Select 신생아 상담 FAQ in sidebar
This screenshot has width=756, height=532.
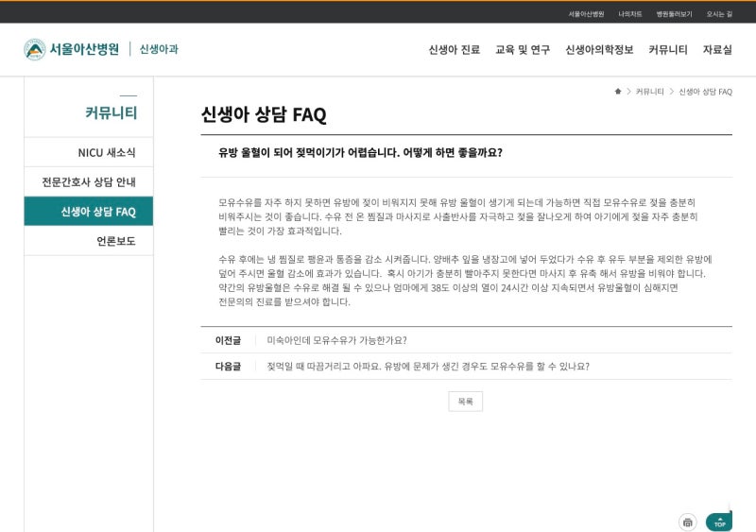(89, 212)
